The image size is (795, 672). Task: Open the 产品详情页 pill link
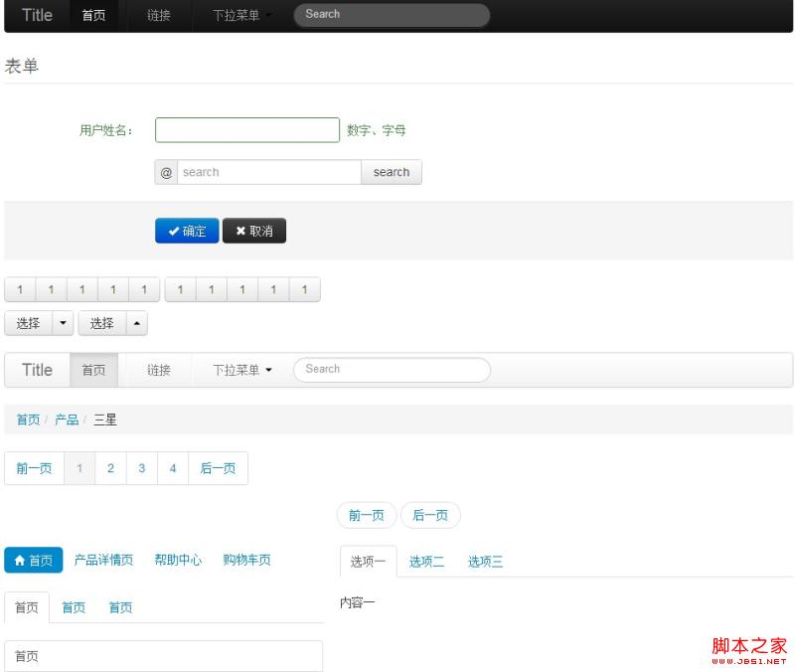tap(103, 561)
